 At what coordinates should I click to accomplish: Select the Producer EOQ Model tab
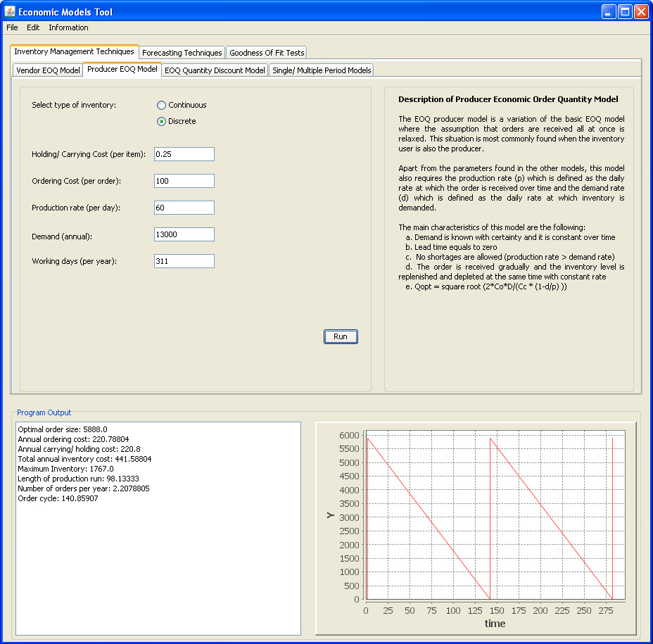122,69
